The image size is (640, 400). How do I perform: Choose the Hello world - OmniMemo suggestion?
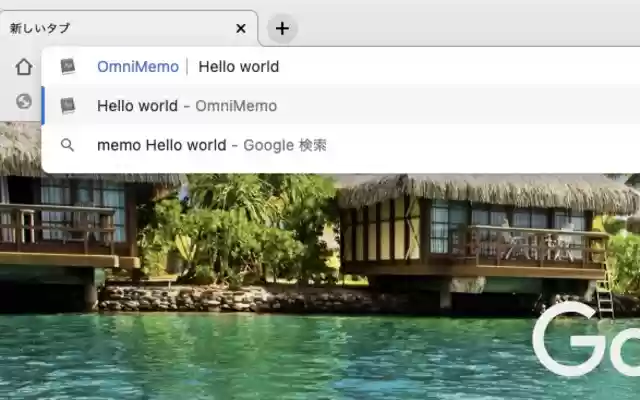(341, 106)
